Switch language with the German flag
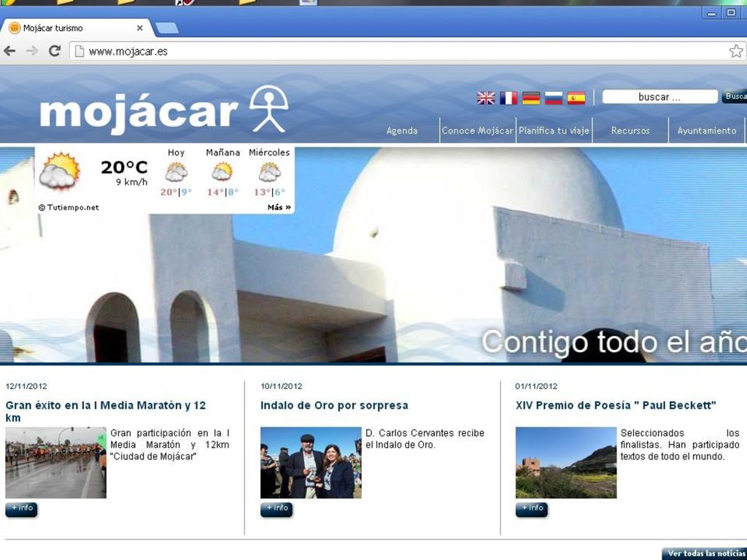Viewport: 747px width, 560px height. pyautogui.click(x=531, y=98)
